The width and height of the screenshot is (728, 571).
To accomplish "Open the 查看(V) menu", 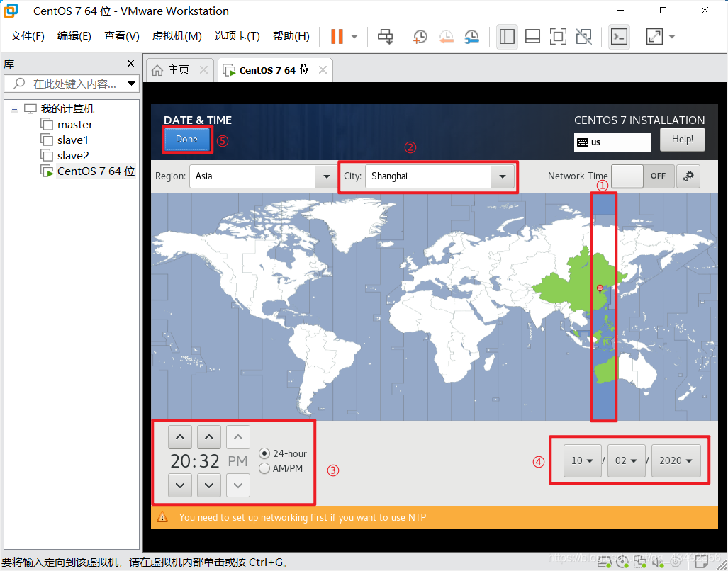I will (122, 36).
